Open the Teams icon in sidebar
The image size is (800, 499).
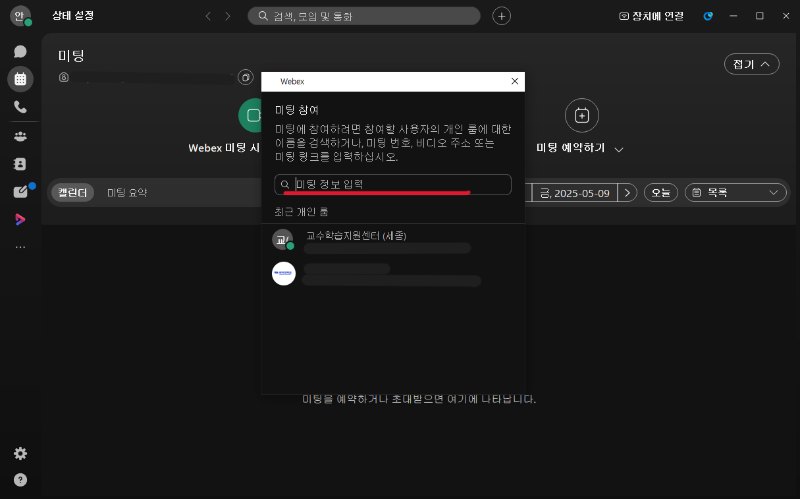[x=20, y=136]
